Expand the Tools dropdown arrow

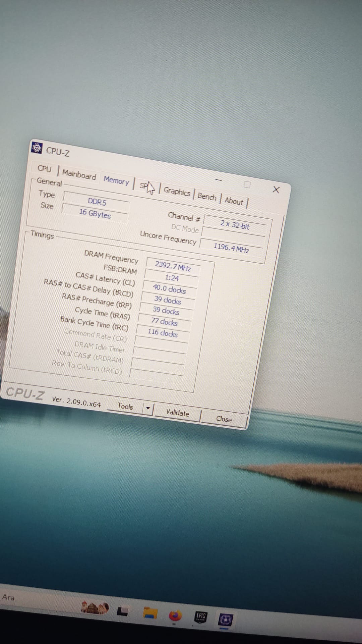148,409
